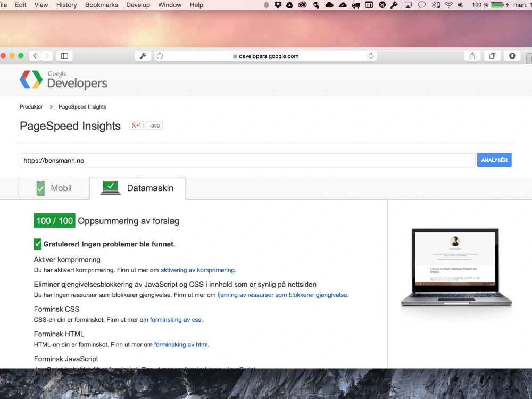Screen dimensions: 532x399
Task: Select the Datamaskin tab
Action: click(137, 188)
